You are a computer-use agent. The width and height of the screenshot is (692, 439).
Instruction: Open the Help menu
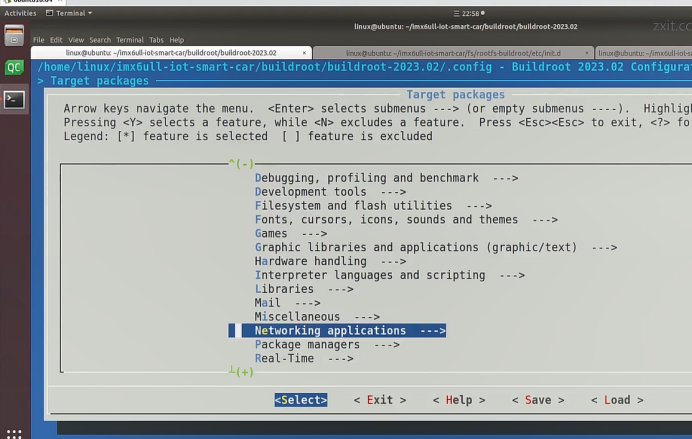[177, 40]
